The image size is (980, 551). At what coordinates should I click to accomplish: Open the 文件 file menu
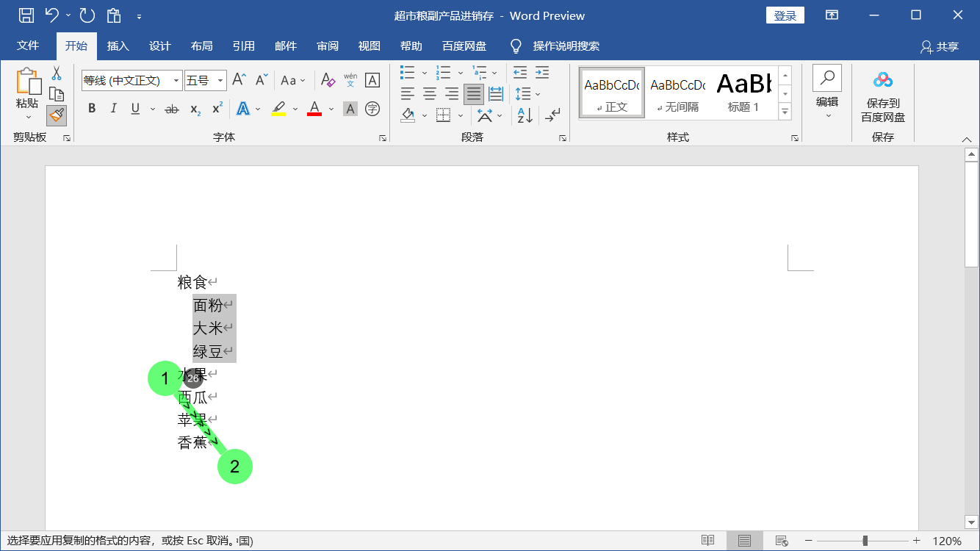pyautogui.click(x=28, y=46)
